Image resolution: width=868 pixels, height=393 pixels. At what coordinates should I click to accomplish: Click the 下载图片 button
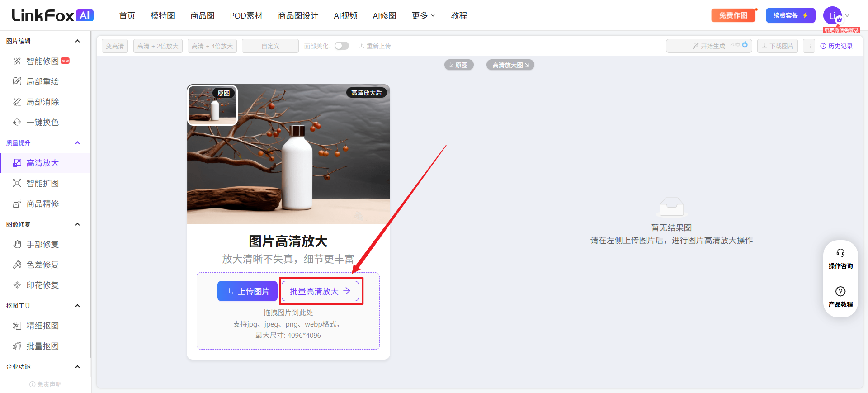pyautogui.click(x=778, y=46)
